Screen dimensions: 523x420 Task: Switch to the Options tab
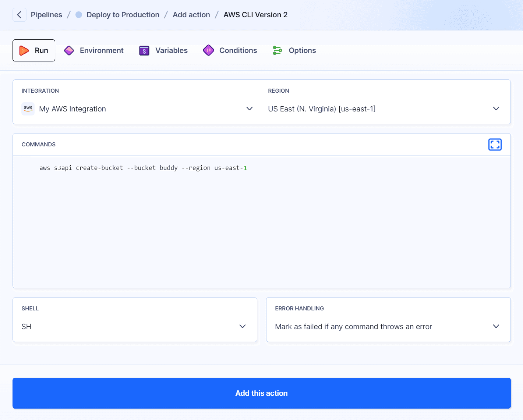(302, 50)
